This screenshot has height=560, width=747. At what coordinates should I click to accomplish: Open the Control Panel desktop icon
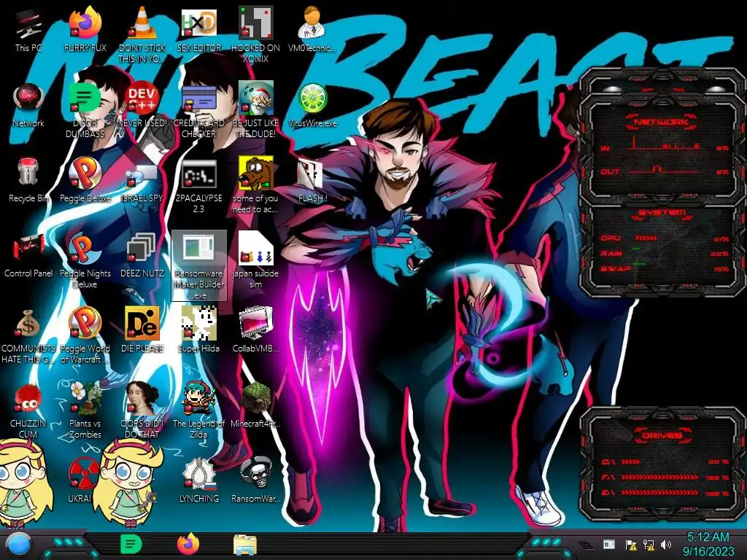[28, 255]
